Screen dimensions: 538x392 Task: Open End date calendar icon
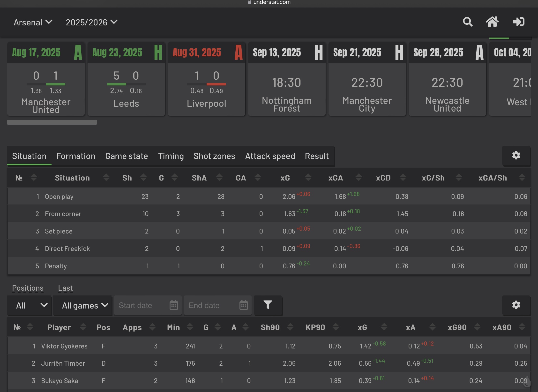pyautogui.click(x=243, y=305)
